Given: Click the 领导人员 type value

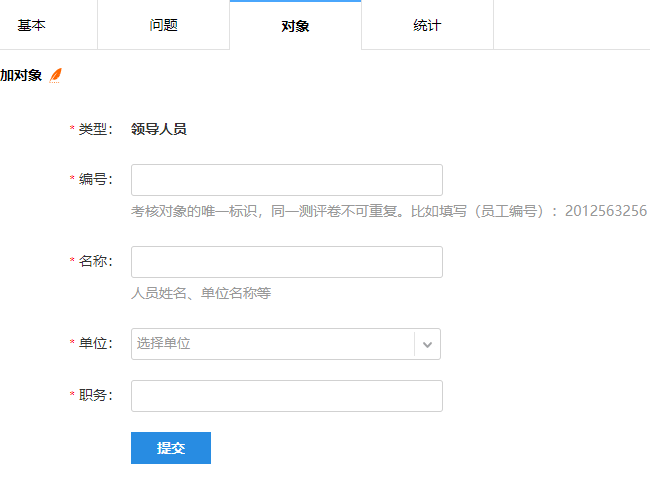Looking at the screenshot, I should 159,129.
